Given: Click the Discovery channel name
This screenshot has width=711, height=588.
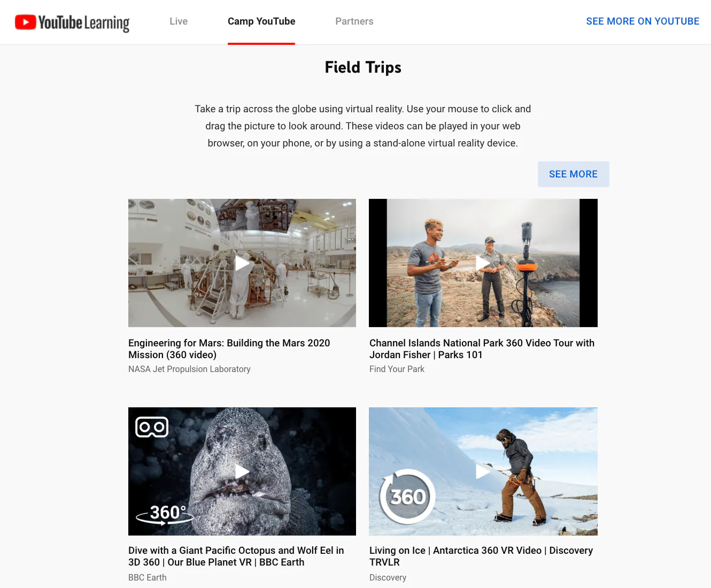Looking at the screenshot, I should (388, 578).
